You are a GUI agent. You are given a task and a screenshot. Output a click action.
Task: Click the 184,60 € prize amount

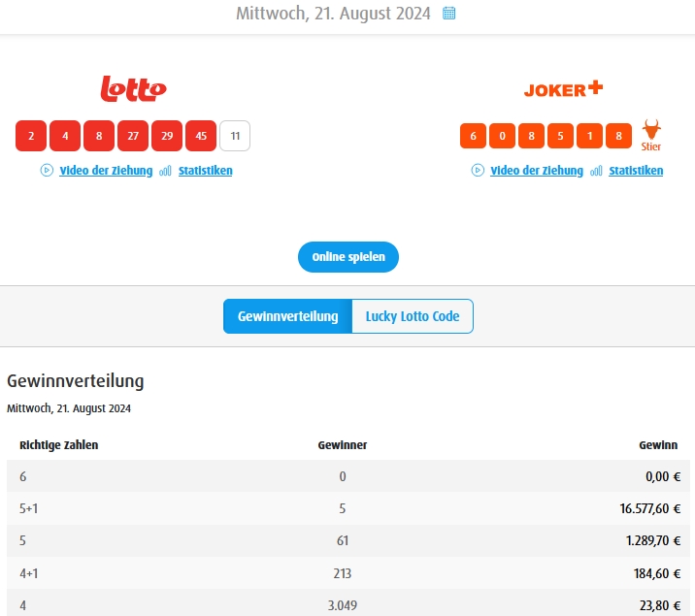click(657, 573)
